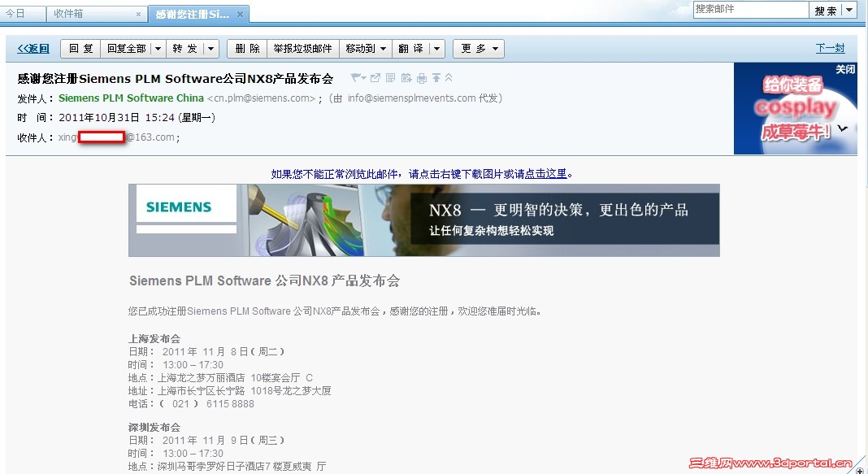868x474 pixels.
Task: Expand the ad panel chevron
Action: [x=843, y=128]
